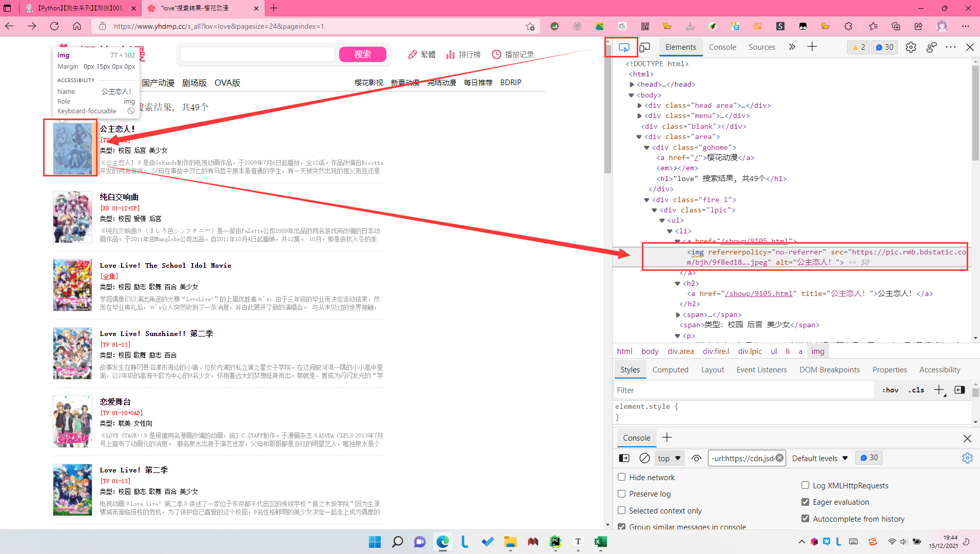Activate the inspect element picker tool

coord(624,47)
